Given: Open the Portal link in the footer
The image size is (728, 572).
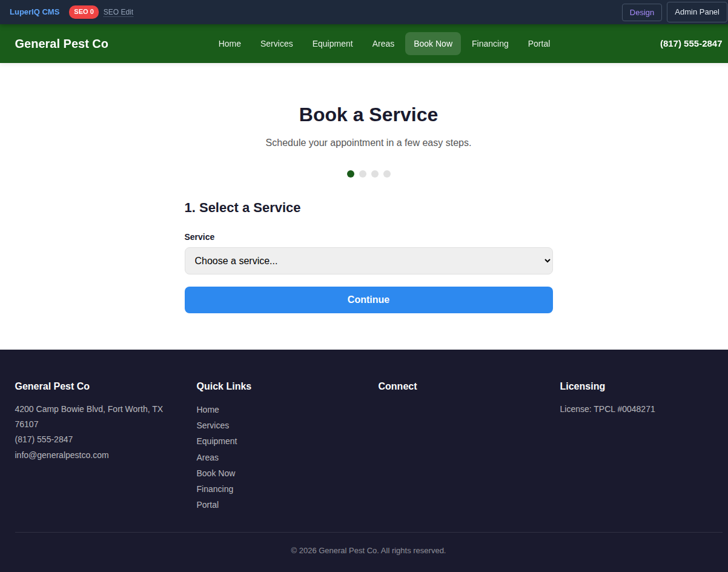Looking at the screenshot, I should 208,504.
